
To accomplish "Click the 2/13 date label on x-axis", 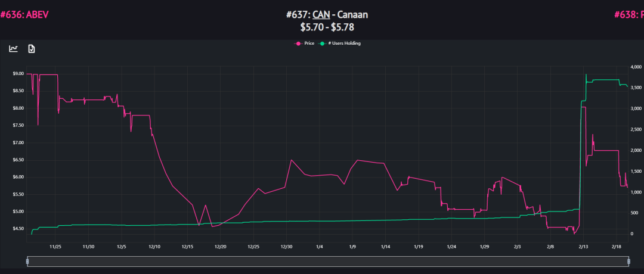I will (583, 246).
